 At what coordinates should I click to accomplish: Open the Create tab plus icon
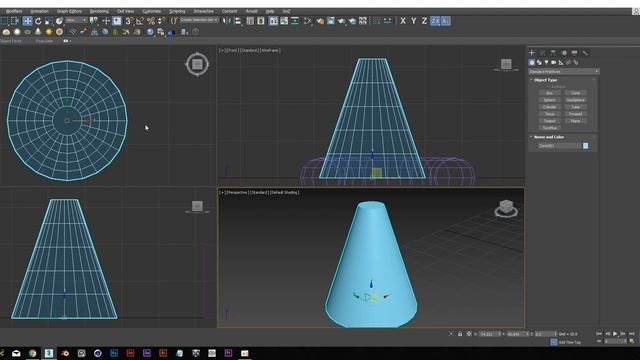click(x=532, y=53)
